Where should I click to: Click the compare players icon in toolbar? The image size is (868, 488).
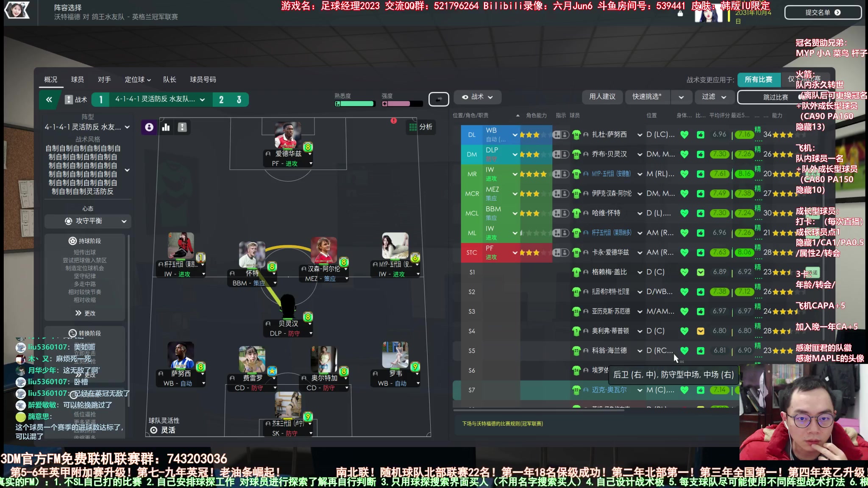click(165, 127)
